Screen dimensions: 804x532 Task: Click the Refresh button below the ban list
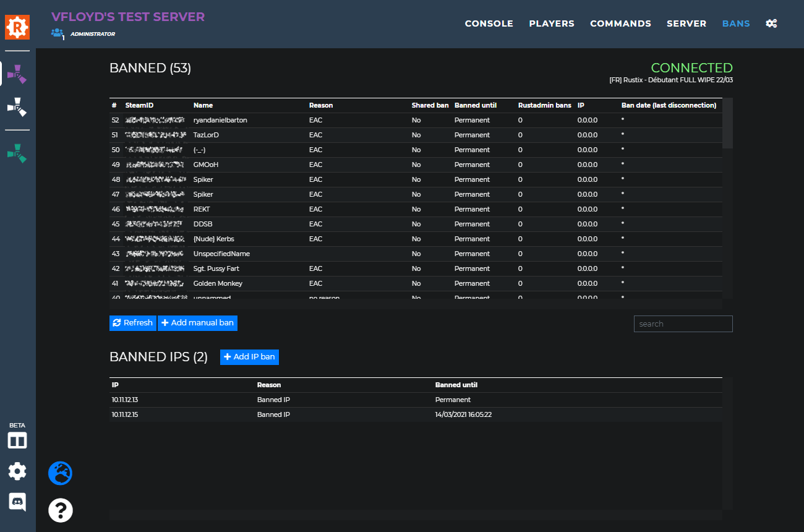tap(132, 322)
